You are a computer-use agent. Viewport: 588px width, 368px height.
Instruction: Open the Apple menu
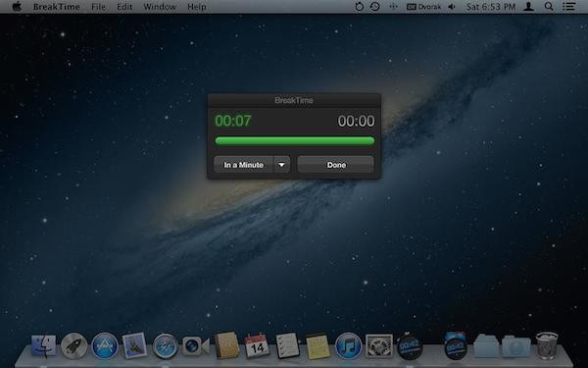17,7
